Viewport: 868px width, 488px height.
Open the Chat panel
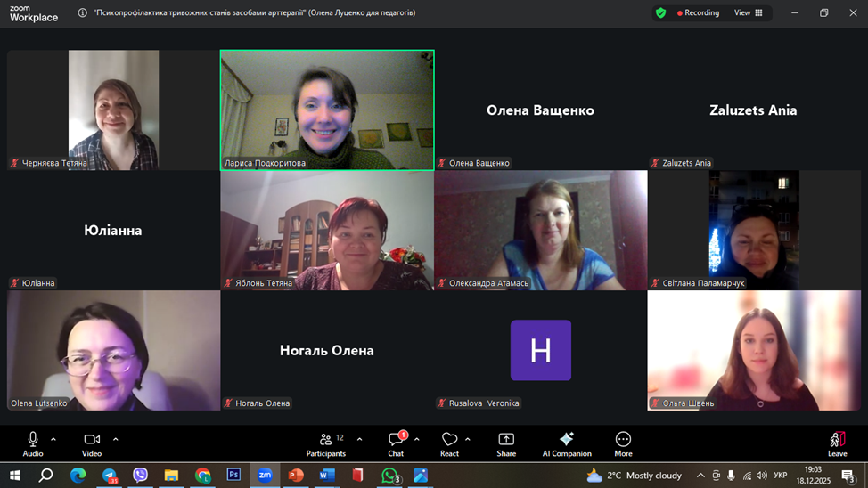396,443
